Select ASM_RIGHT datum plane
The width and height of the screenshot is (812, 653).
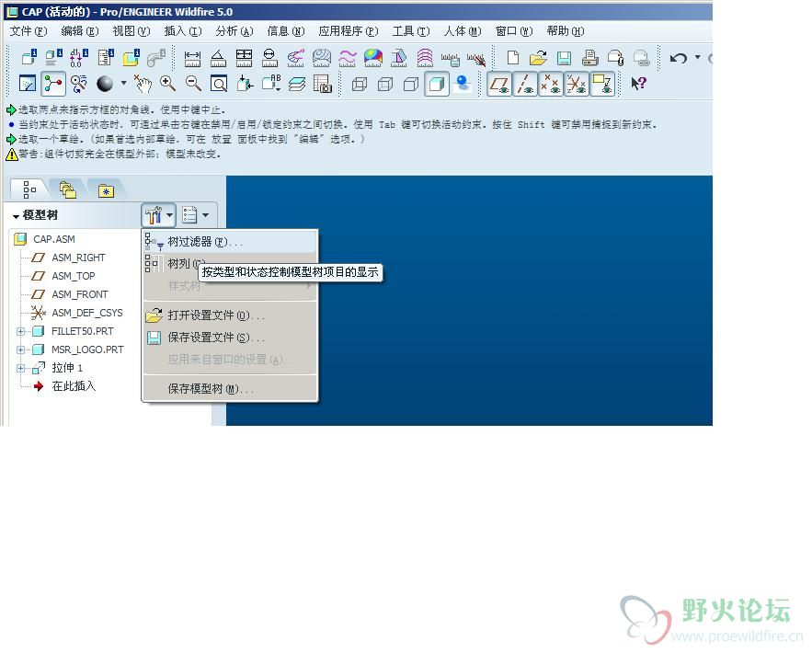pyautogui.click(x=78, y=258)
